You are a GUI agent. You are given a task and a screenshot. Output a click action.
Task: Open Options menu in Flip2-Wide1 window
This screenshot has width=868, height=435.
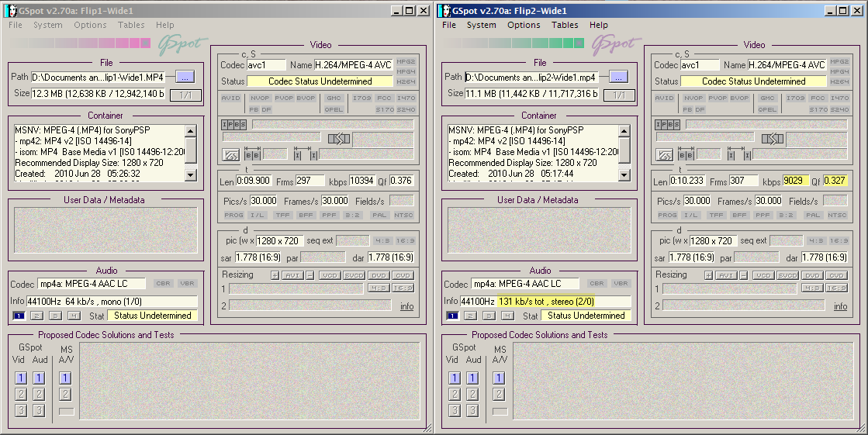[524, 25]
